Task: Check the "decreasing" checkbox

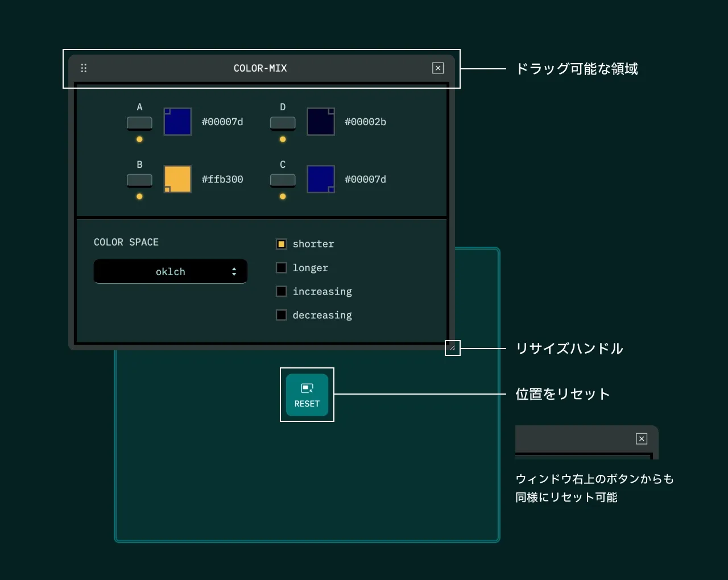Action: [281, 314]
